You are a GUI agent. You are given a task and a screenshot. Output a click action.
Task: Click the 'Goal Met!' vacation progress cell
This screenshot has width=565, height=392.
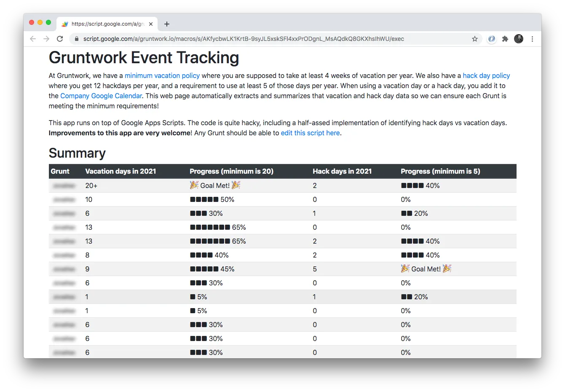215,185
